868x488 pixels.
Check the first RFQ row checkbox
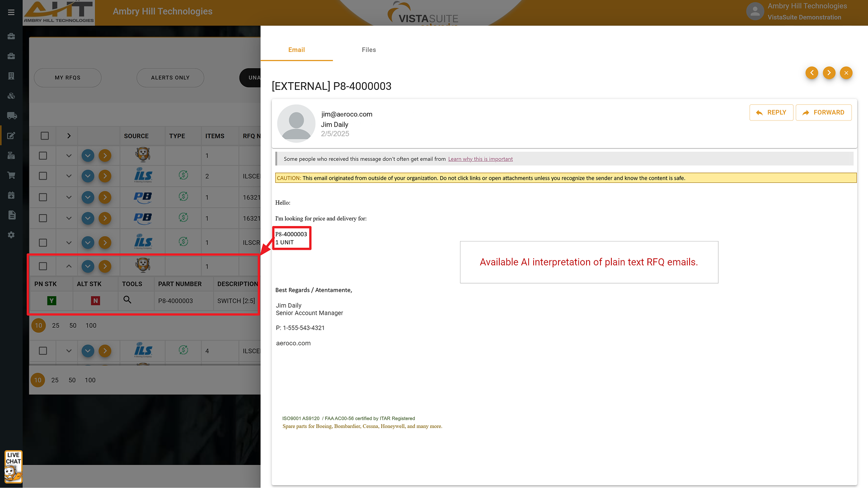43,156
